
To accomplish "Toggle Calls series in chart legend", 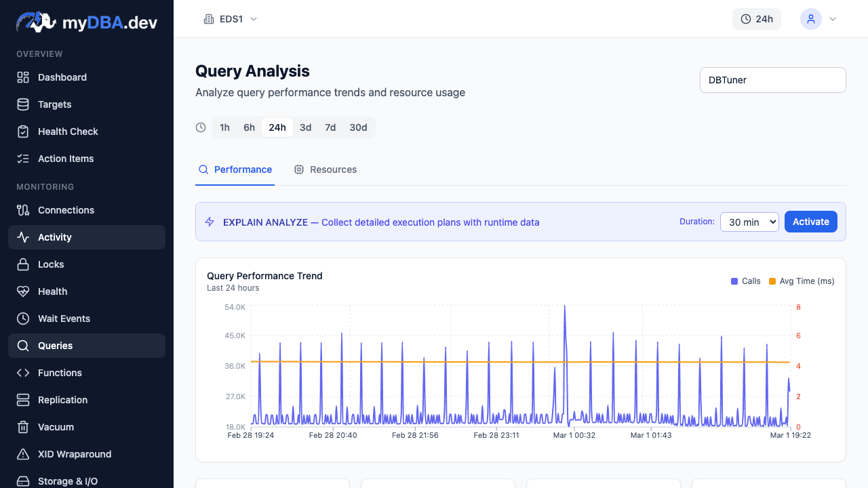I will point(746,281).
